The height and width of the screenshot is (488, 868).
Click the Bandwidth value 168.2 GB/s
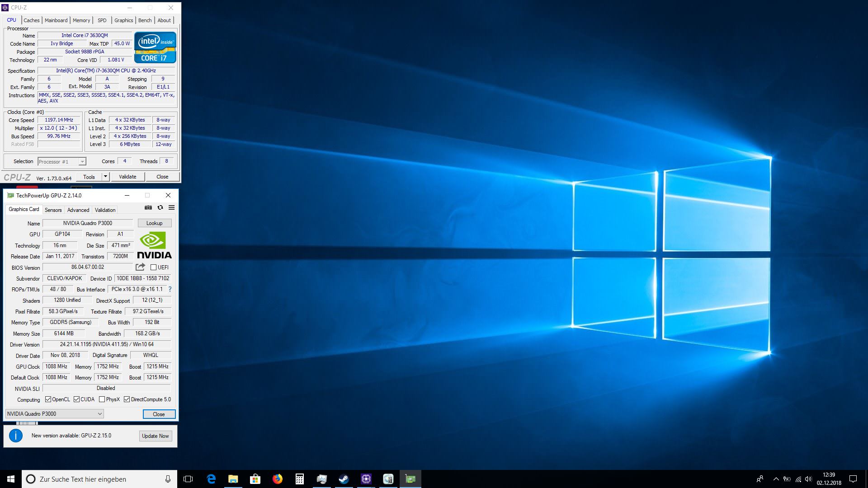point(147,333)
